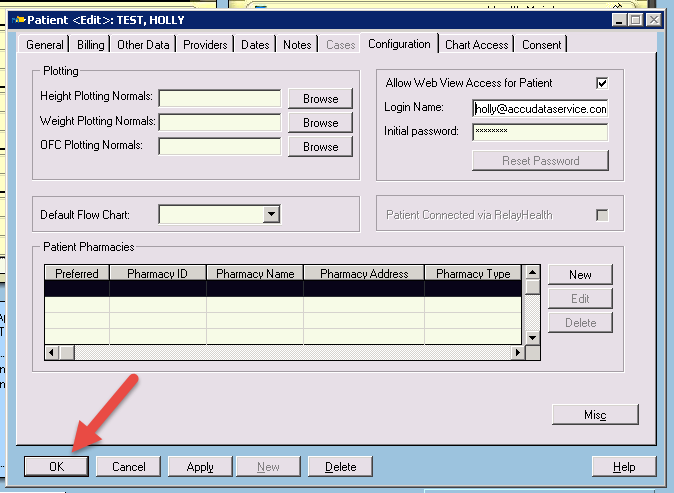Open the Default Flow Chart dropdown
Image resolution: width=674 pixels, height=493 pixels.
pyautogui.click(x=271, y=214)
